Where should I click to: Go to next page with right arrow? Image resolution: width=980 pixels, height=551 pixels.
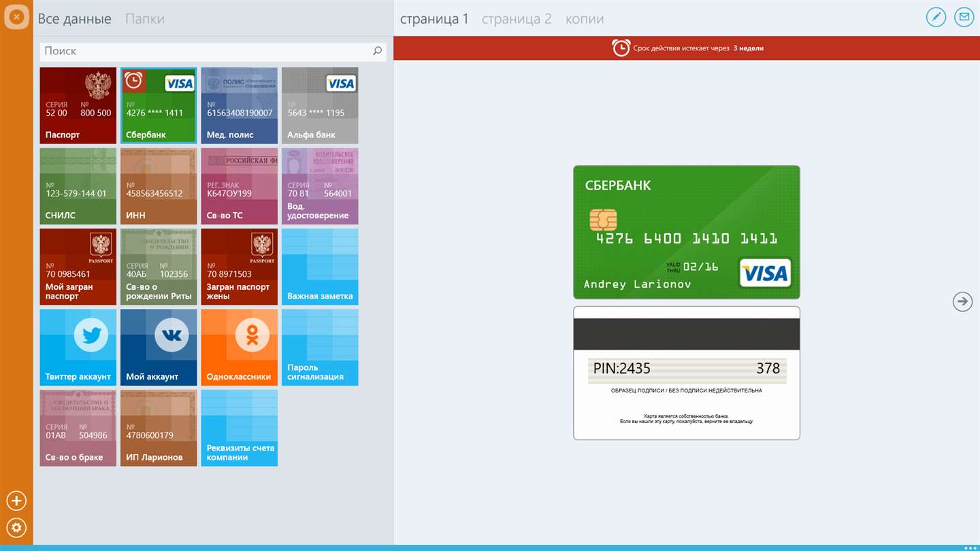point(962,301)
